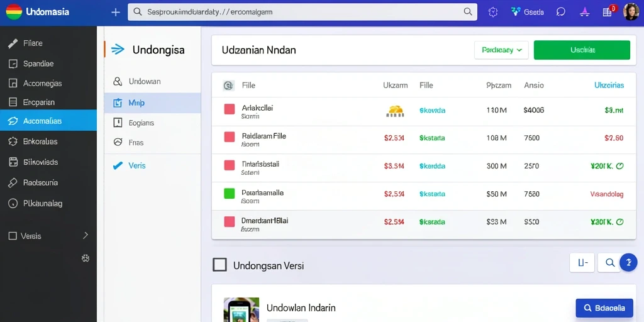Screen dimensions: 644x322
Task: Sort by the Ansio column header
Action: pos(534,86)
